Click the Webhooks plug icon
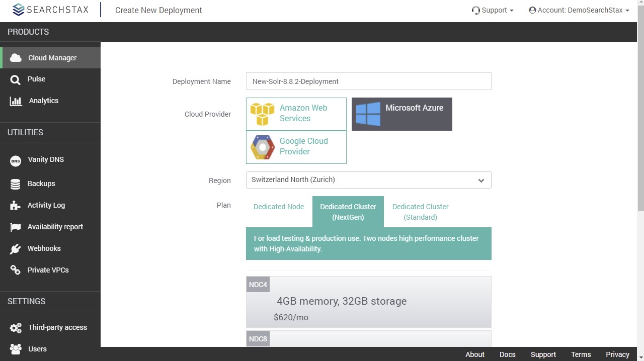This screenshot has height=361, width=644. point(16,249)
